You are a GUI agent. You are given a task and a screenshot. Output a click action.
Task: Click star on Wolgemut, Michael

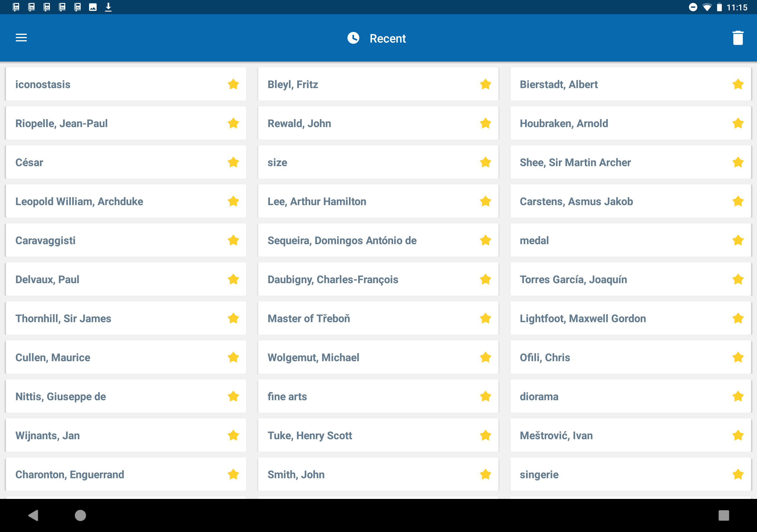coord(485,357)
